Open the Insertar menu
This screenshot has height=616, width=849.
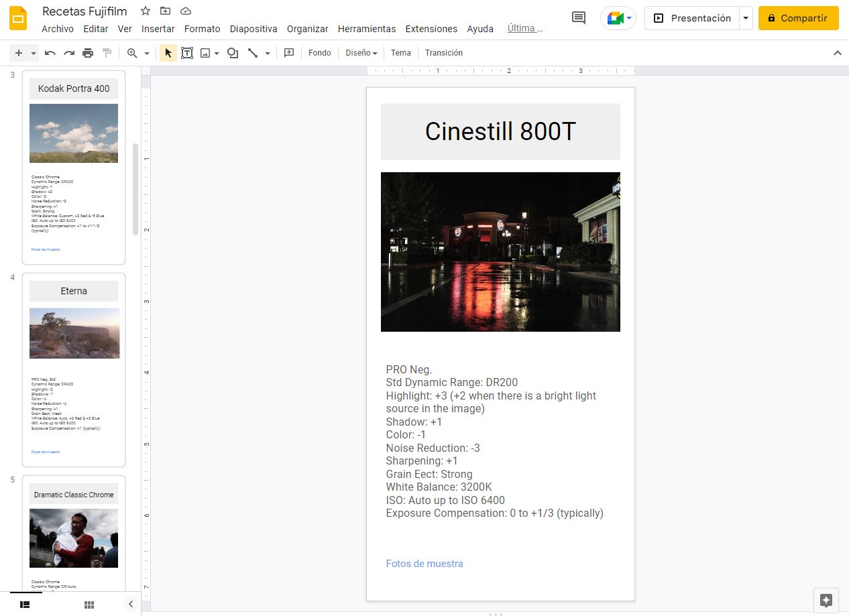pyautogui.click(x=158, y=29)
